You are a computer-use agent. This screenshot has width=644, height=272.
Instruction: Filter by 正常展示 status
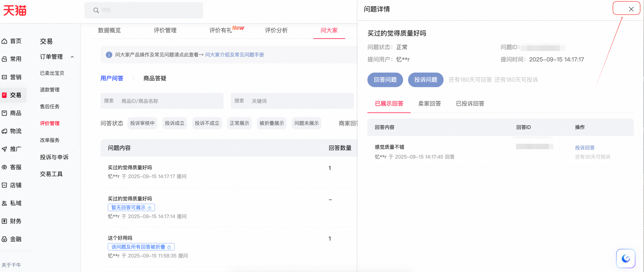click(x=239, y=123)
